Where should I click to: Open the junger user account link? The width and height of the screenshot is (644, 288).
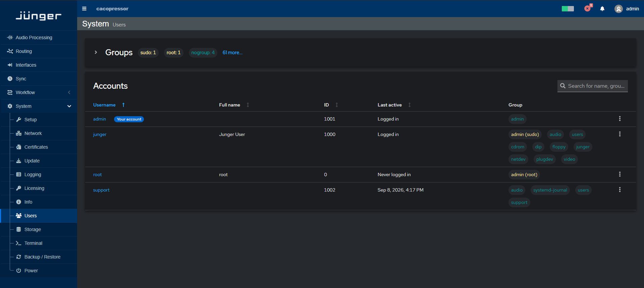[x=100, y=134]
